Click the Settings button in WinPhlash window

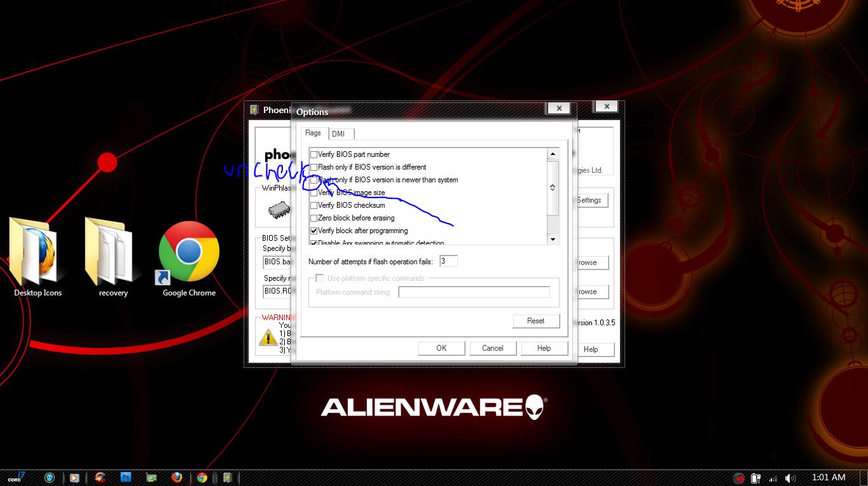pyautogui.click(x=592, y=200)
